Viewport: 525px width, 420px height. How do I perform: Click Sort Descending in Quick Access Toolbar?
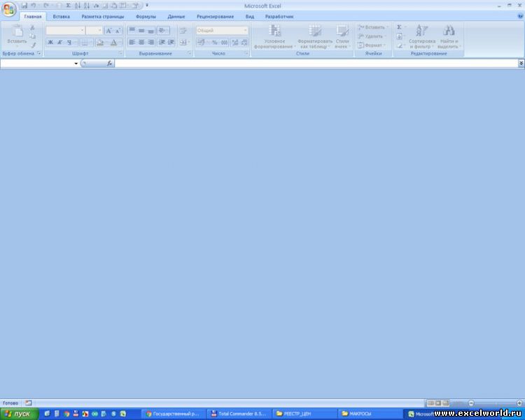pyautogui.click(x=86, y=6)
